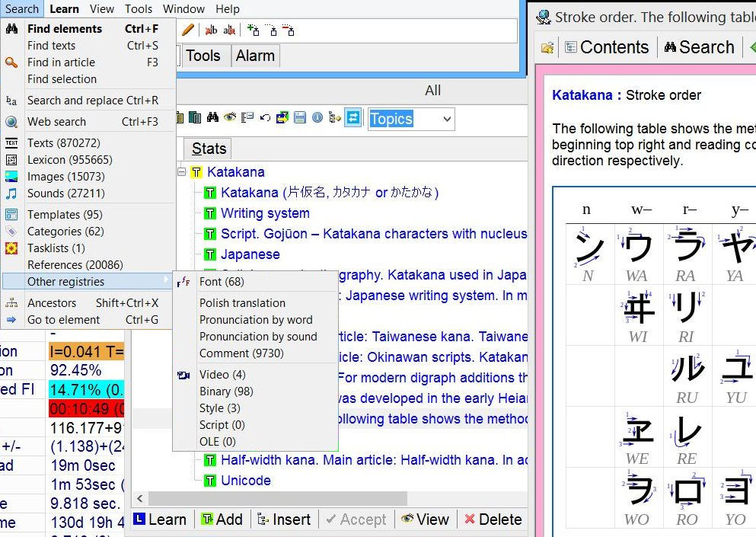
Task: Open the Window menu in menu bar
Action: click(183, 8)
